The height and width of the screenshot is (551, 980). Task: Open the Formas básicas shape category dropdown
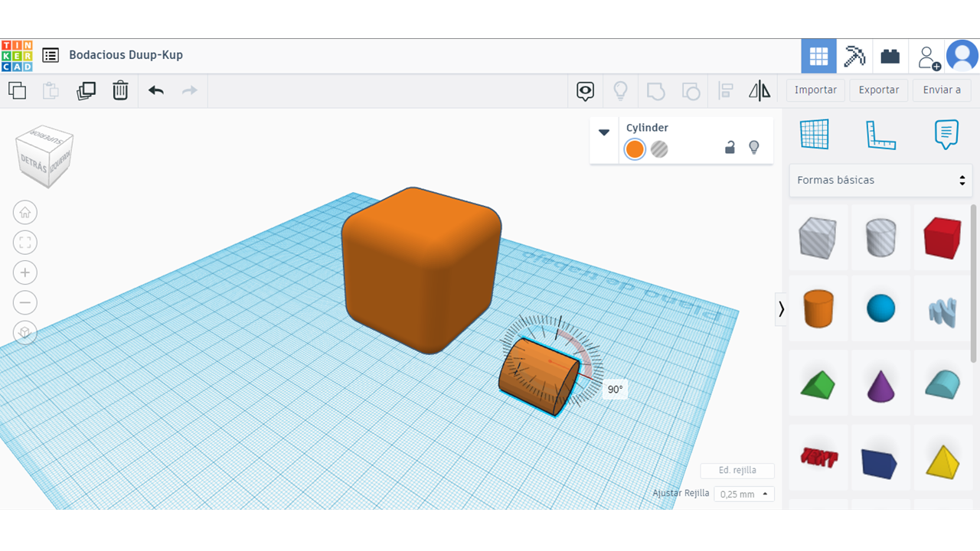880,181
